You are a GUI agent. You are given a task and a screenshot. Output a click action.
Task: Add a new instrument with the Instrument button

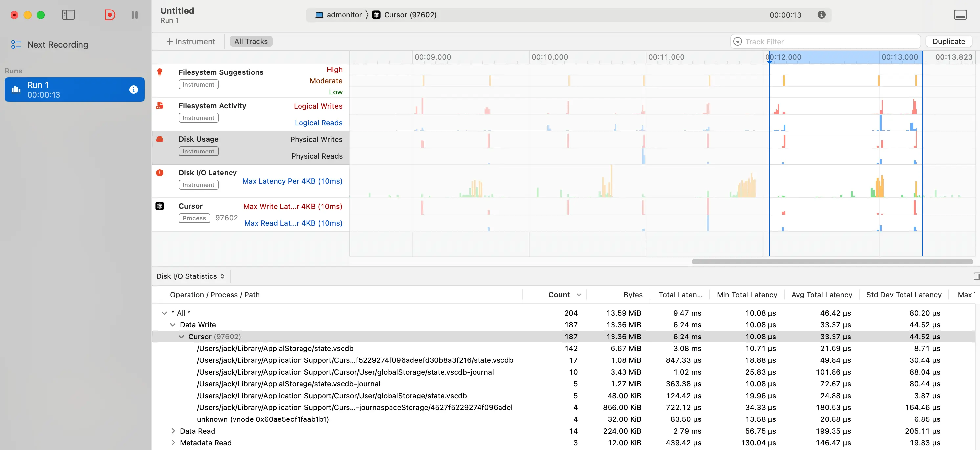190,41
